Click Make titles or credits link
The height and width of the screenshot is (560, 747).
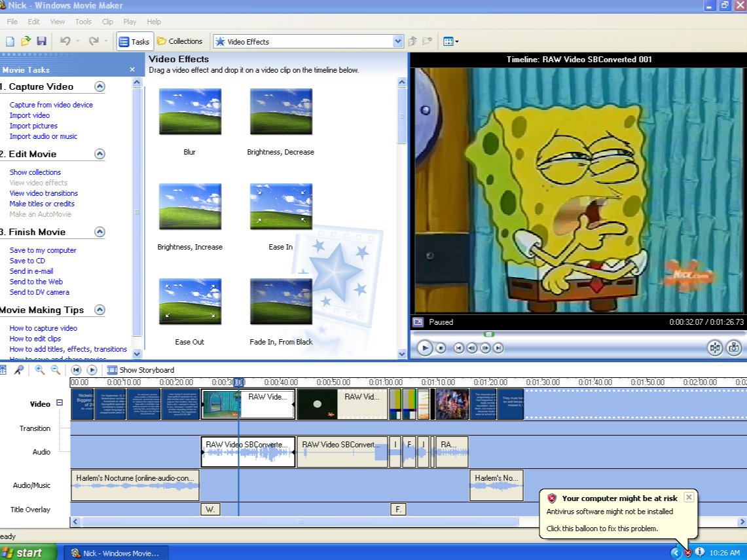click(42, 204)
